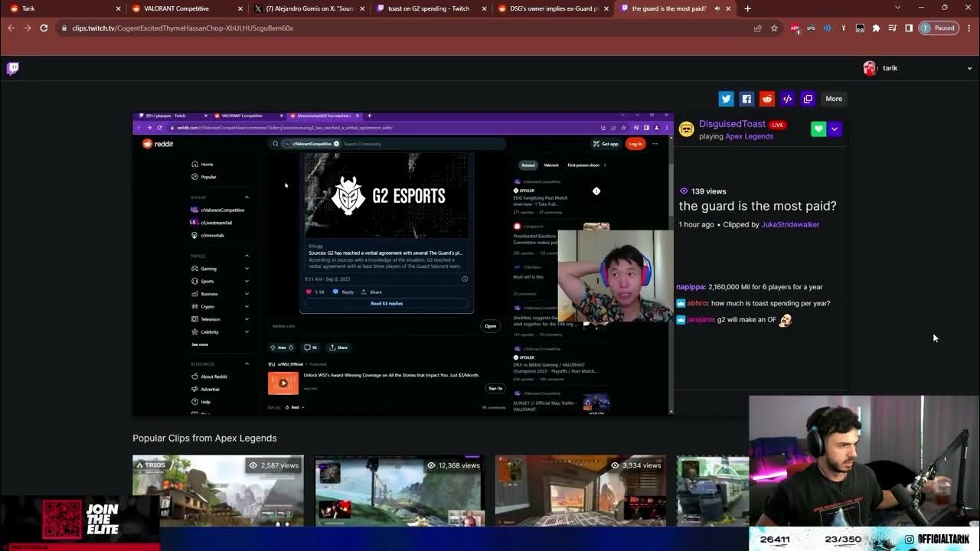Bookmark this page with the star icon
This screenshot has width=980, height=551.
(x=774, y=28)
